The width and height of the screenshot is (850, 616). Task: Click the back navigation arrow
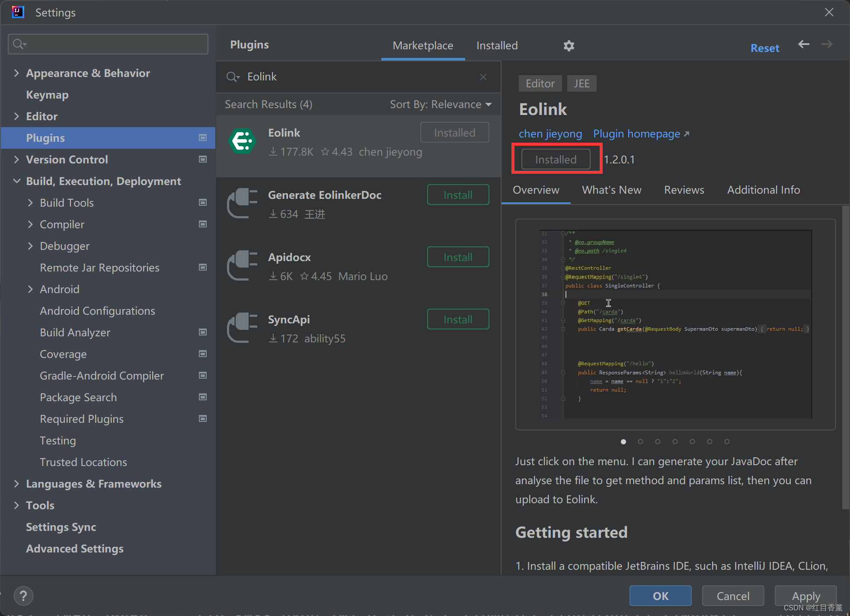tap(803, 45)
